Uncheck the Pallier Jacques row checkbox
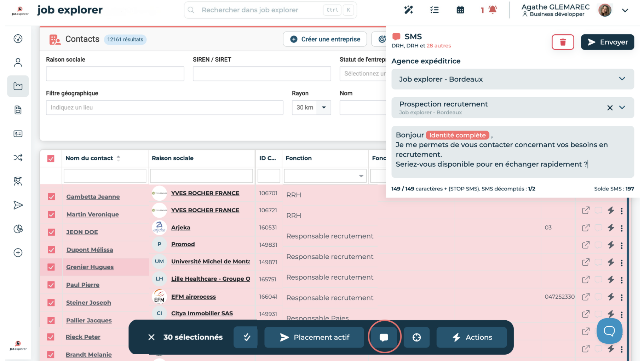This screenshot has height=361, width=644. click(x=51, y=320)
